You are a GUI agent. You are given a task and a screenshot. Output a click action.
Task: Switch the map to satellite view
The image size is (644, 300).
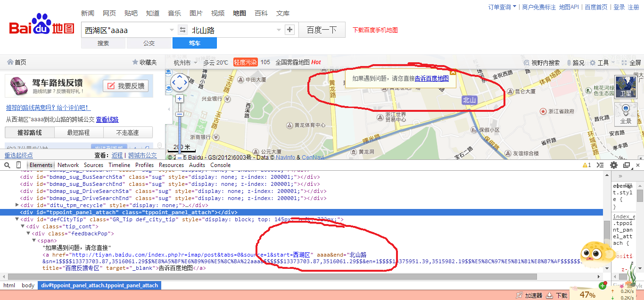point(625,87)
